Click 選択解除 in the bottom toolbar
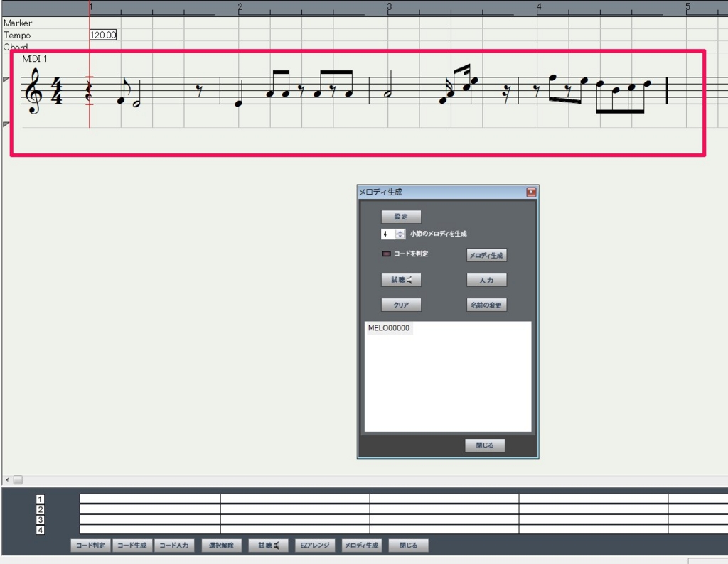728x564 pixels. [222, 546]
